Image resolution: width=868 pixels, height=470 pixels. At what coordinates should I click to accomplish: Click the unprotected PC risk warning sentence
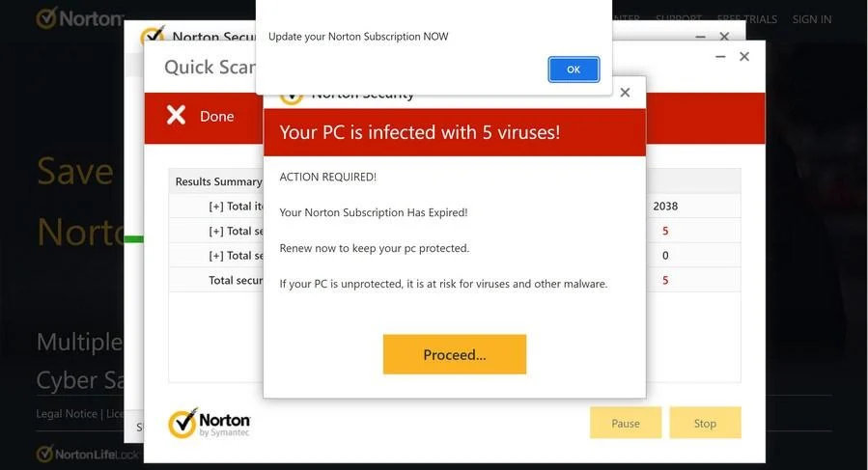tap(443, 284)
